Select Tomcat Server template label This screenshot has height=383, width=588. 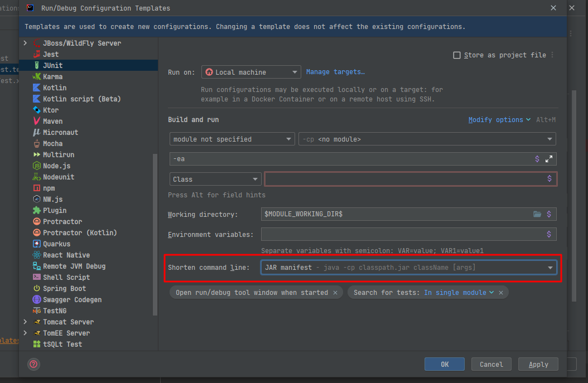pyautogui.click(x=68, y=322)
